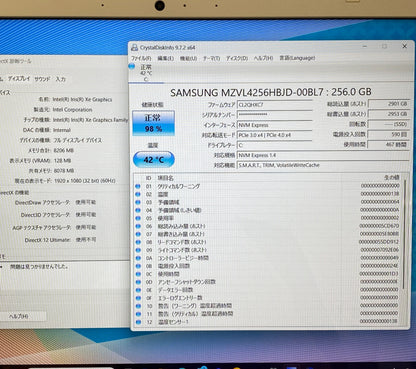The height and width of the screenshot is (369, 416).
Task: Switch to 入力 tab in DirectX tool
Action: 61,79
